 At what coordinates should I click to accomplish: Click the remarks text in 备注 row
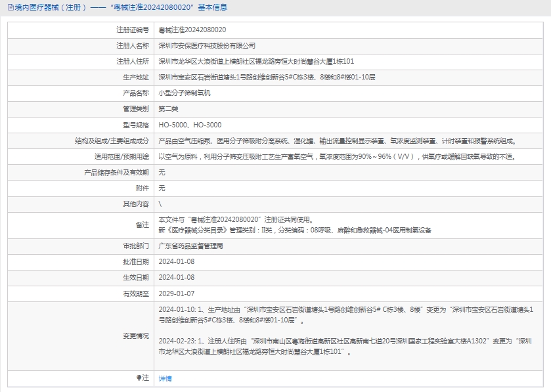pyautogui.click(x=295, y=225)
